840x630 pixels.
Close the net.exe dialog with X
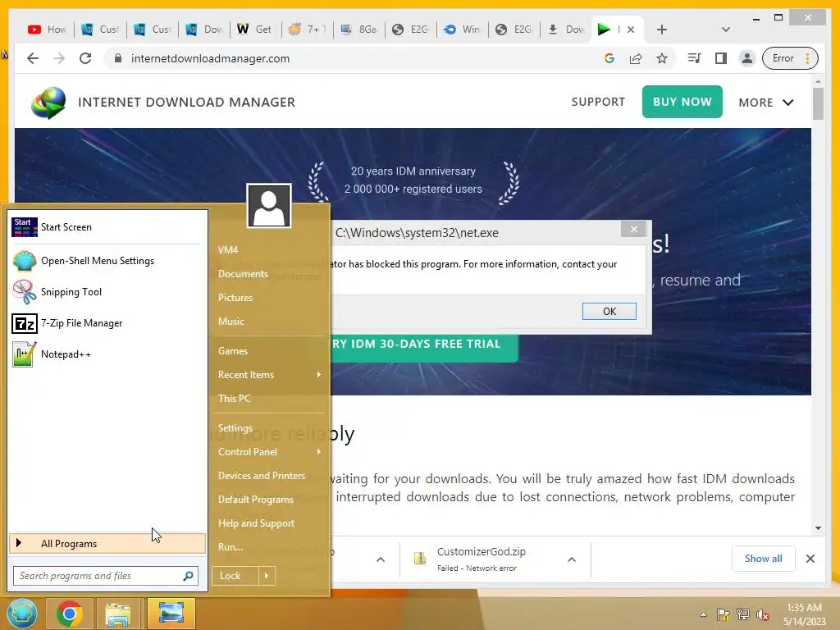coord(634,230)
